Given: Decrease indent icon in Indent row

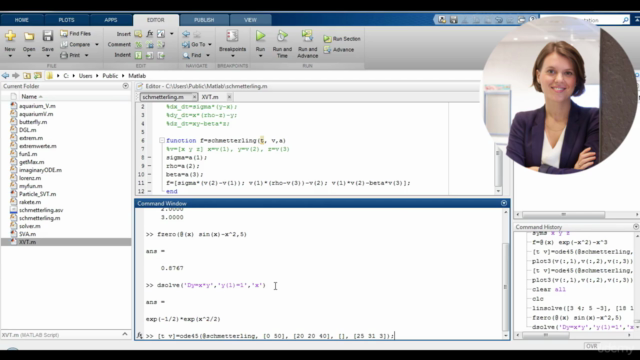Looking at the screenshot, I should tap(161, 55).
